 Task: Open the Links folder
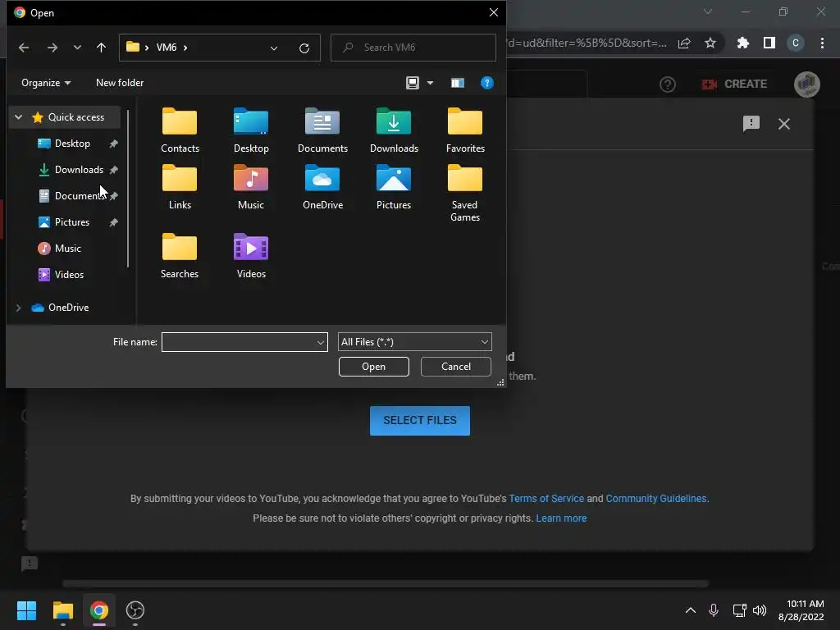point(180,187)
